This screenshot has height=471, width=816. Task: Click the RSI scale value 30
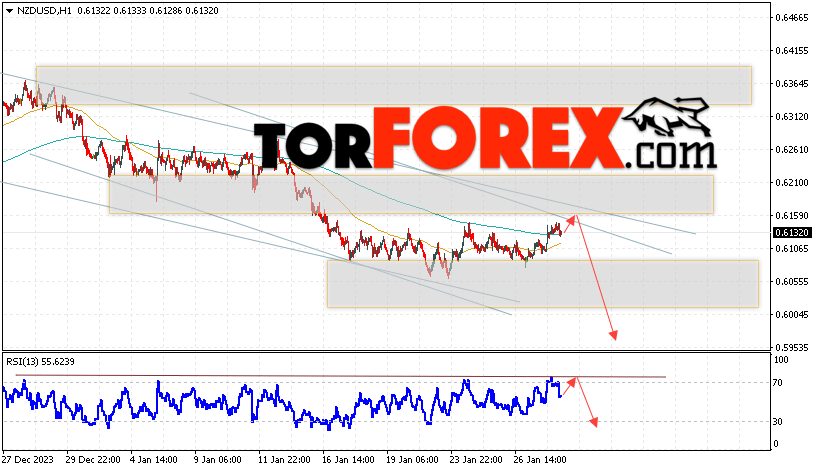tap(777, 422)
